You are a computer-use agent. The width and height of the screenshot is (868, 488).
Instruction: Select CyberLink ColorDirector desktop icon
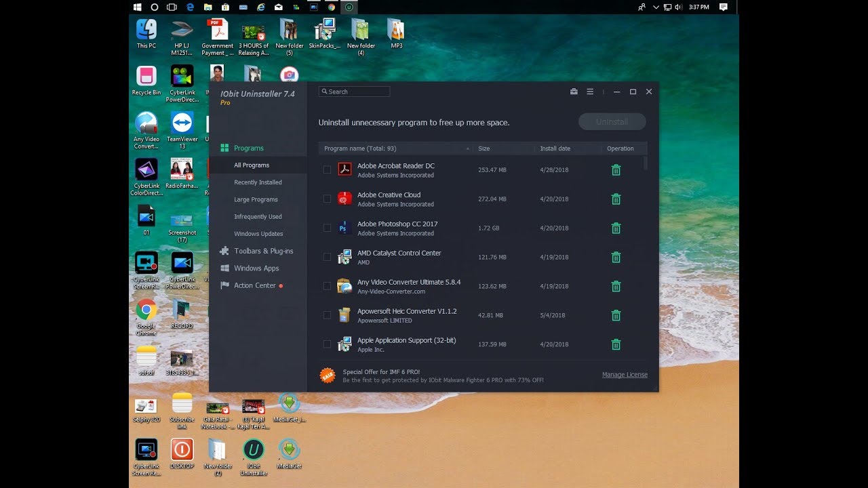click(x=146, y=178)
